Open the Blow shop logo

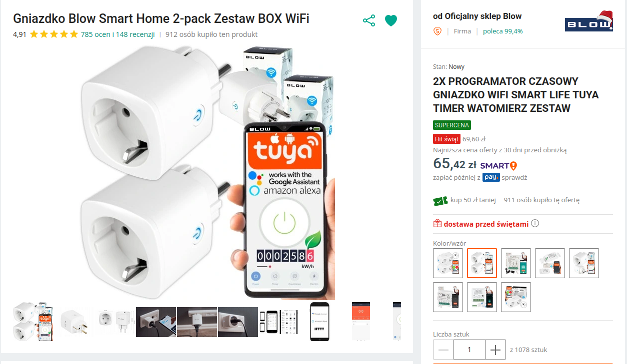(589, 22)
